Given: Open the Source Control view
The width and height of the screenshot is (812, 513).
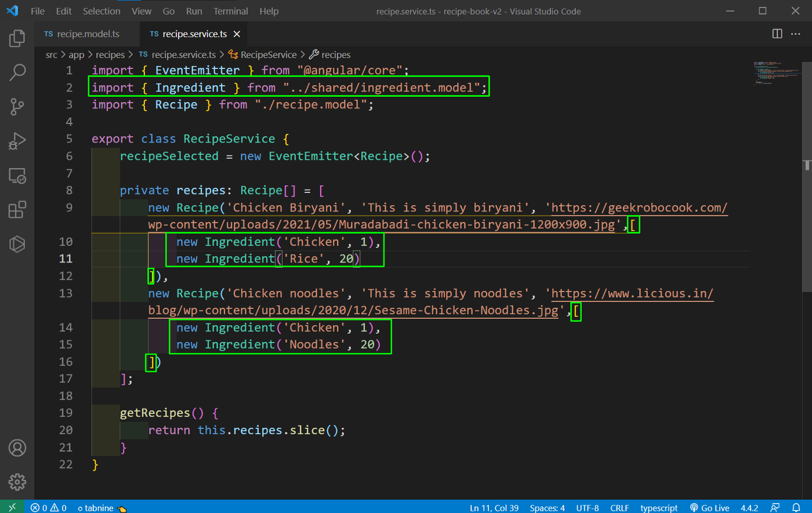Looking at the screenshot, I should 17,107.
